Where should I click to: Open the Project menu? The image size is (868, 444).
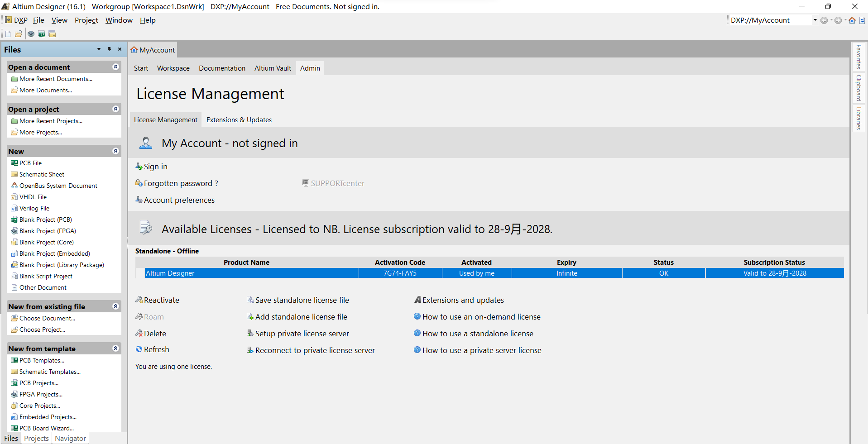[86, 20]
